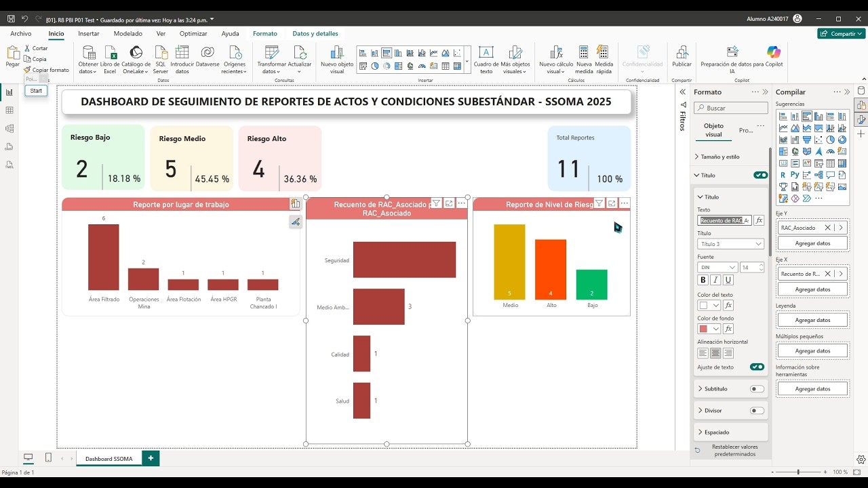Image resolution: width=868 pixels, height=488 pixels.
Task: Collapse inner Título subsection
Action: (709, 197)
